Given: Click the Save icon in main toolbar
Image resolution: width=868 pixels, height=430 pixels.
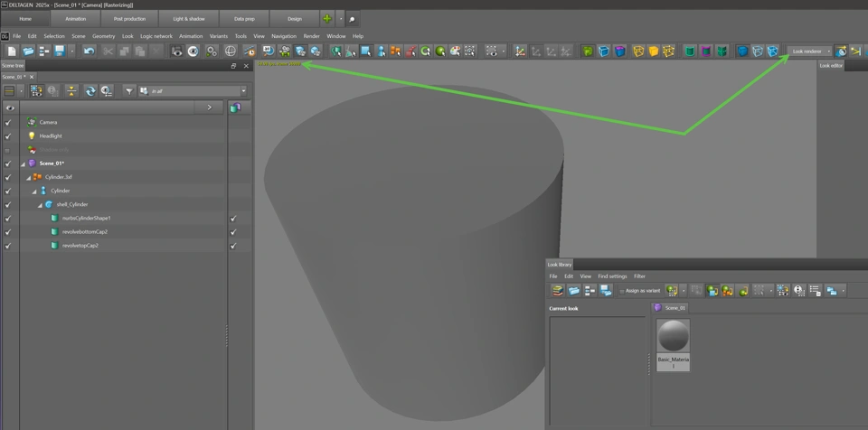Looking at the screenshot, I should click(x=59, y=51).
